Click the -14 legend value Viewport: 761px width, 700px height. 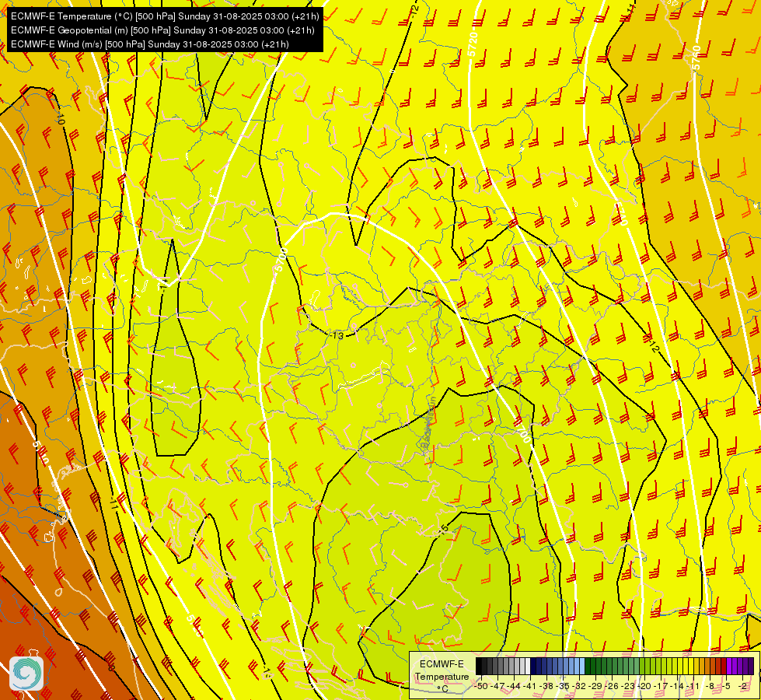click(x=678, y=686)
